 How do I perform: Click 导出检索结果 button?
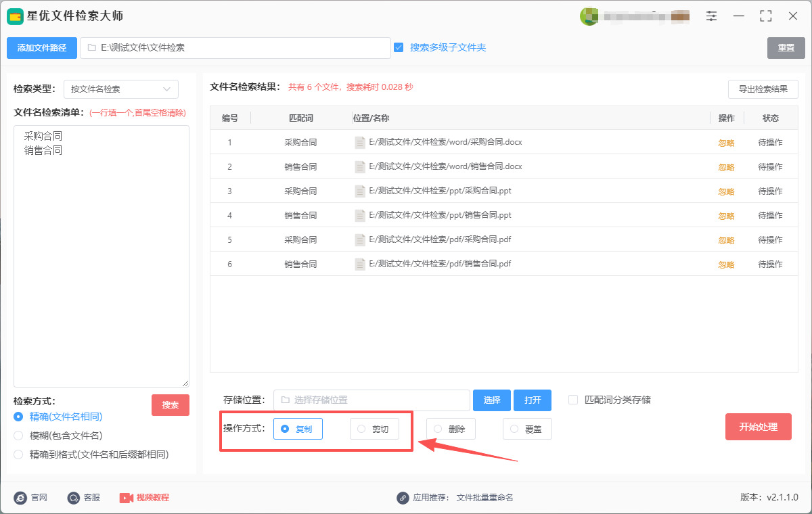[x=763, y=89]
